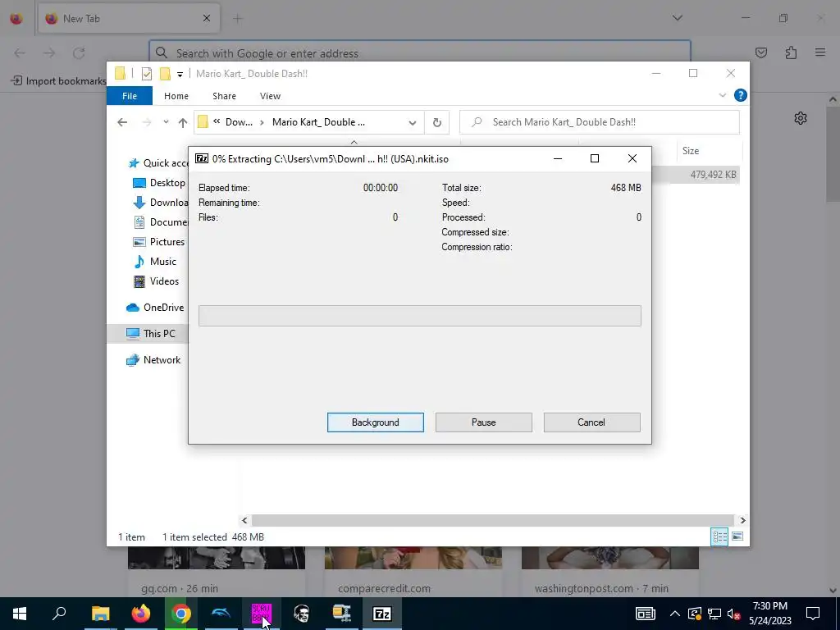Refresh the Explorer folder view
This screenshot has width=840, height=630.
[x=437, y=122]
